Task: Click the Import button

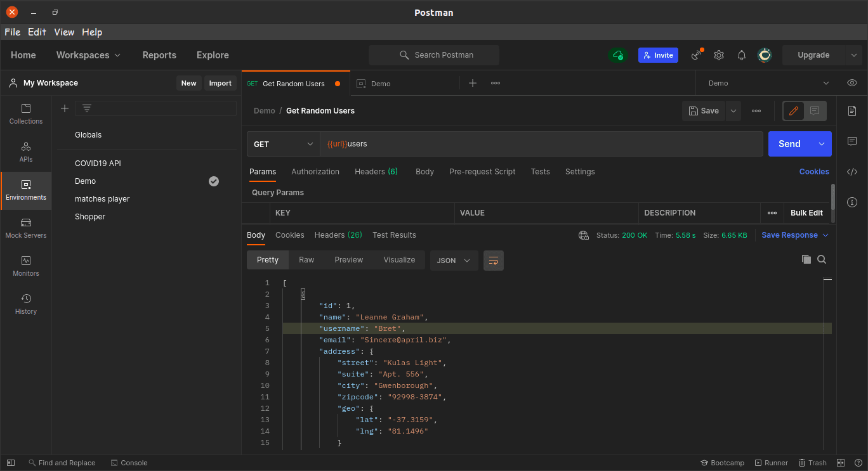Action: point(220,83)
